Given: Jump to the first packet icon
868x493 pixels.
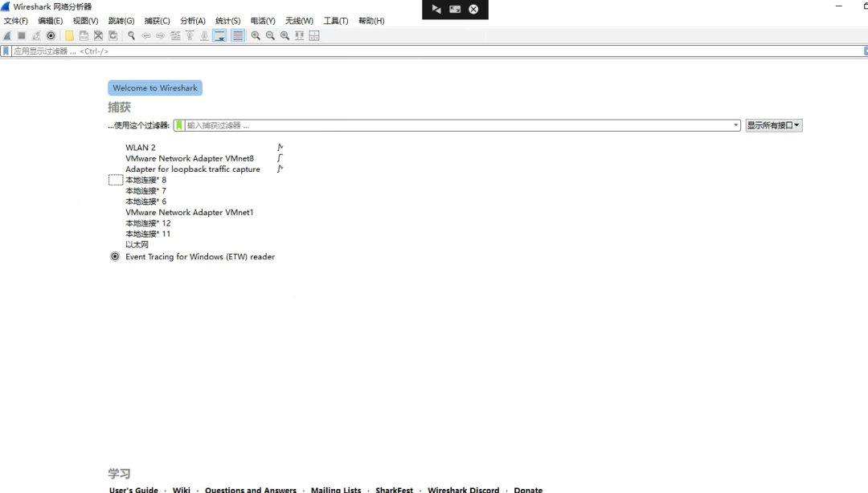Looking at the screenshot, I should 190,35.
